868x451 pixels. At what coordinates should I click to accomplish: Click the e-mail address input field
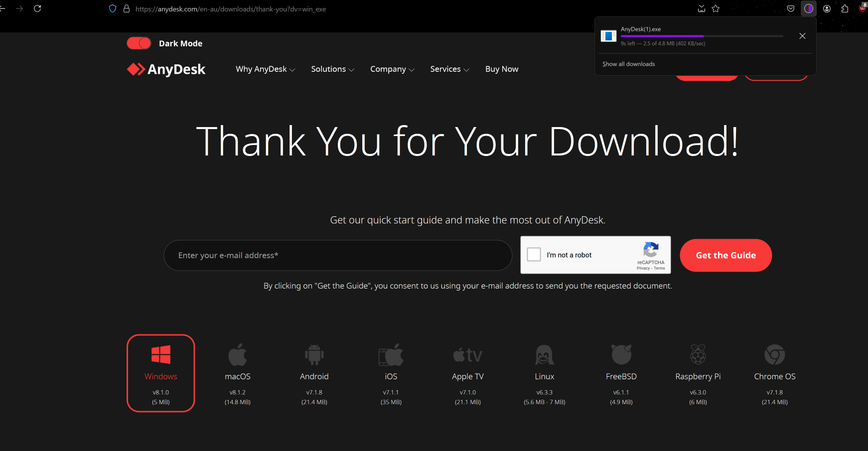338,255
